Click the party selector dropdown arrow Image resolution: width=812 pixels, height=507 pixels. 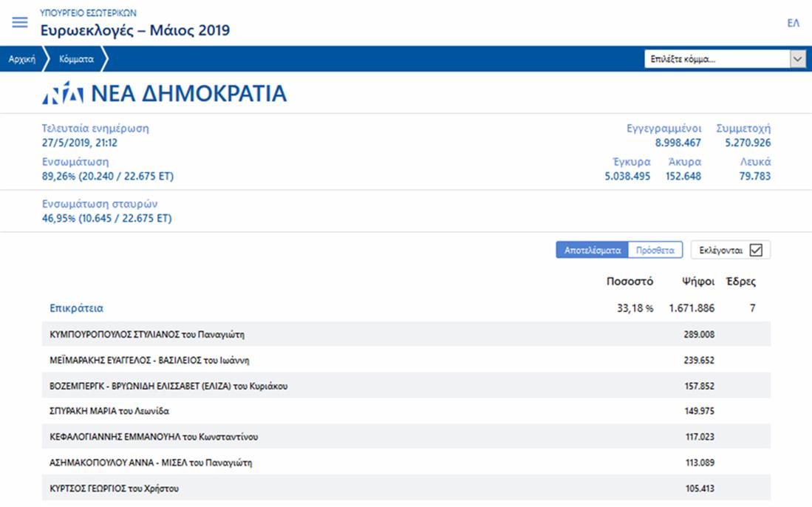click(x=797, y=59)
